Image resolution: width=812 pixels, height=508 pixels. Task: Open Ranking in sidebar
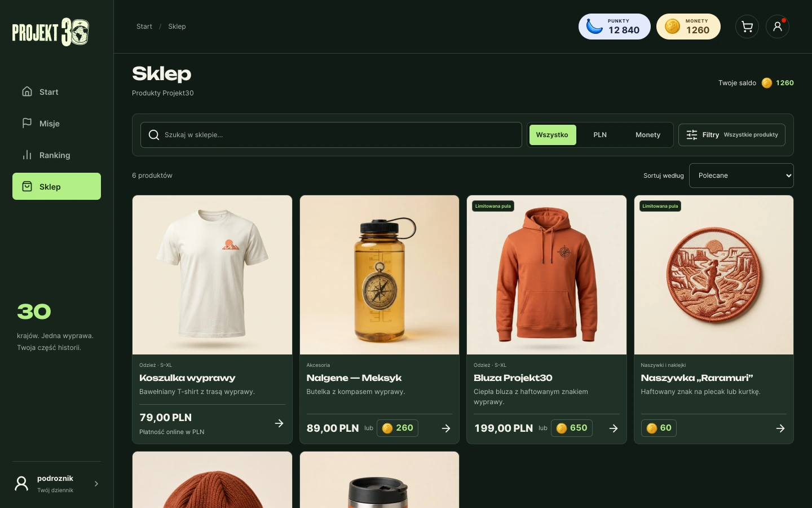point(56,155)
